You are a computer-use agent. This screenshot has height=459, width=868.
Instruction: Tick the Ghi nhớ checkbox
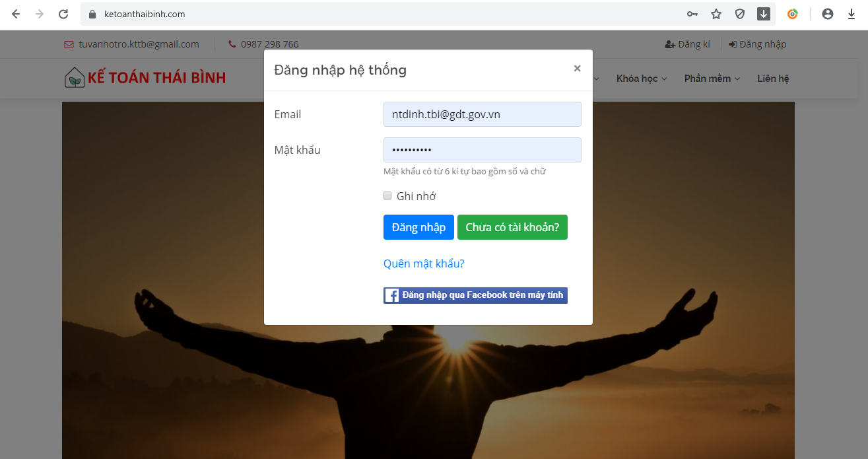[387, 195]
